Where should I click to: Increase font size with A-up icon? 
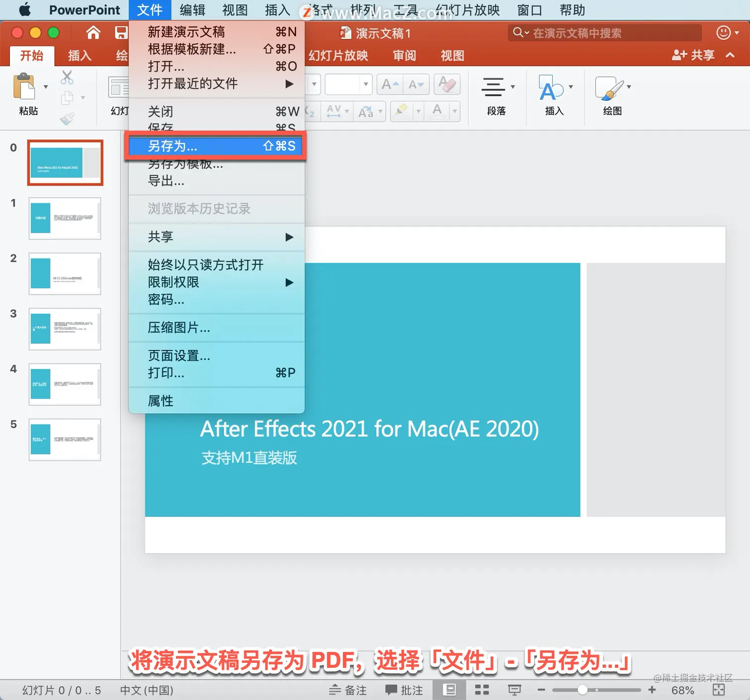[x=390, y=85]
